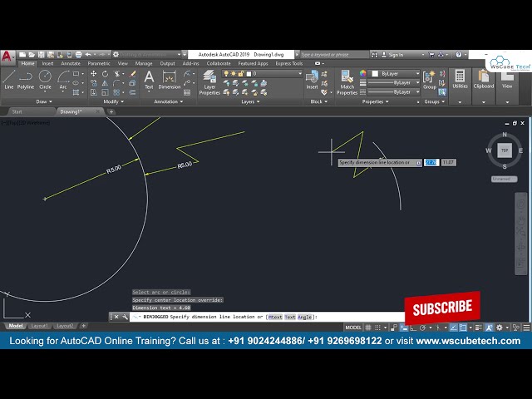Image resolution: width=532 pixels, height=399 pixels.
Task: Toggle MODEL space in status bar
Action: click(x=353, y=328)
